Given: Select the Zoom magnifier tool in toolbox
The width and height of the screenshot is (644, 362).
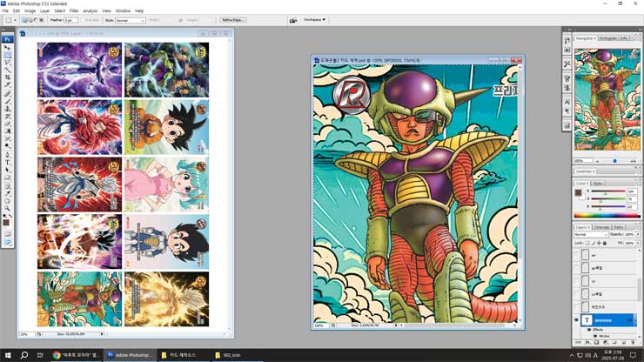Looking at the screenshot, I should click(7, 208).
